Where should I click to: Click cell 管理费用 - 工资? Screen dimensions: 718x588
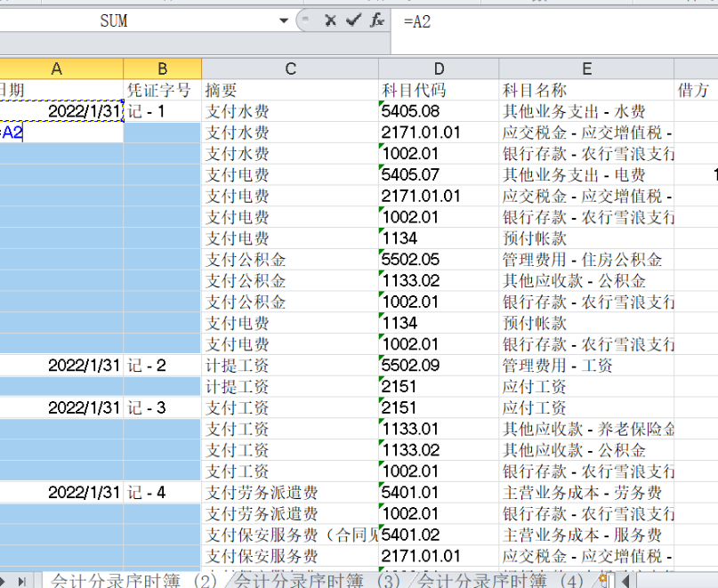pos(586,366)
